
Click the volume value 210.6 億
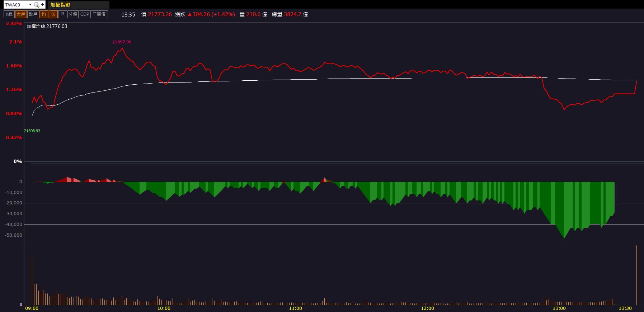pyautogui.click(x=257, y=14)
